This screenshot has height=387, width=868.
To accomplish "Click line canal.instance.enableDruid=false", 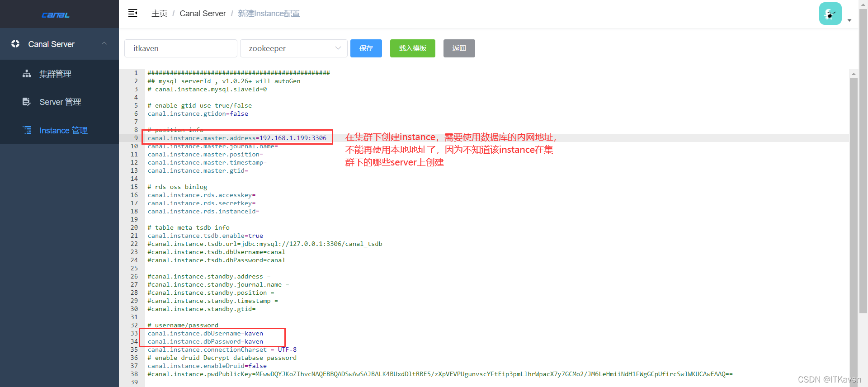I will tap(207, 366).
